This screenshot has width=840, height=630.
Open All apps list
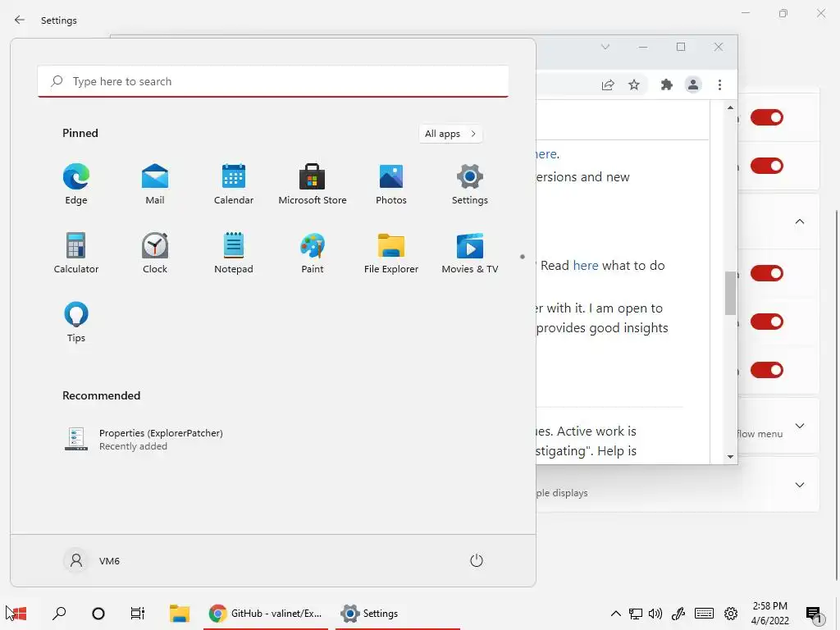click(x=450, y=134)
